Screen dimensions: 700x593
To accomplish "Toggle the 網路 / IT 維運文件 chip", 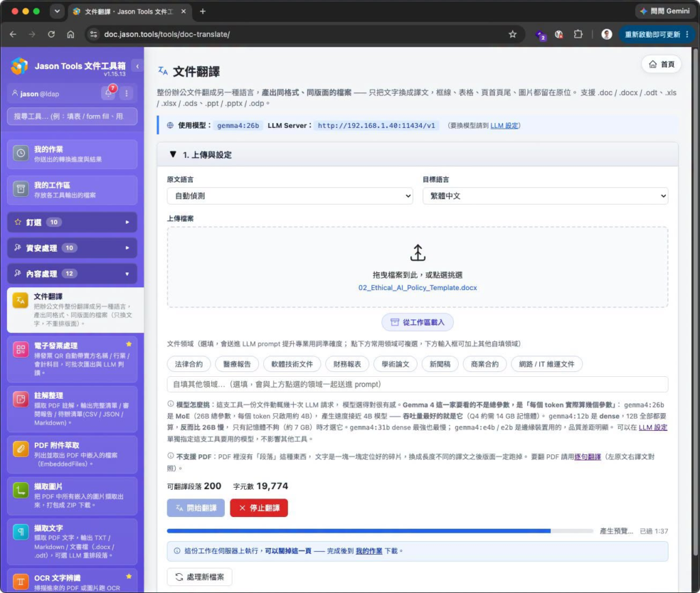I will 546,364.
